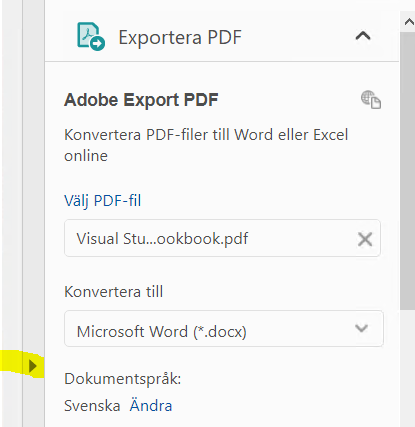Open the Välj PDF-fil link
This screenshot has height=427, width=415.
[x=102, y=201]
